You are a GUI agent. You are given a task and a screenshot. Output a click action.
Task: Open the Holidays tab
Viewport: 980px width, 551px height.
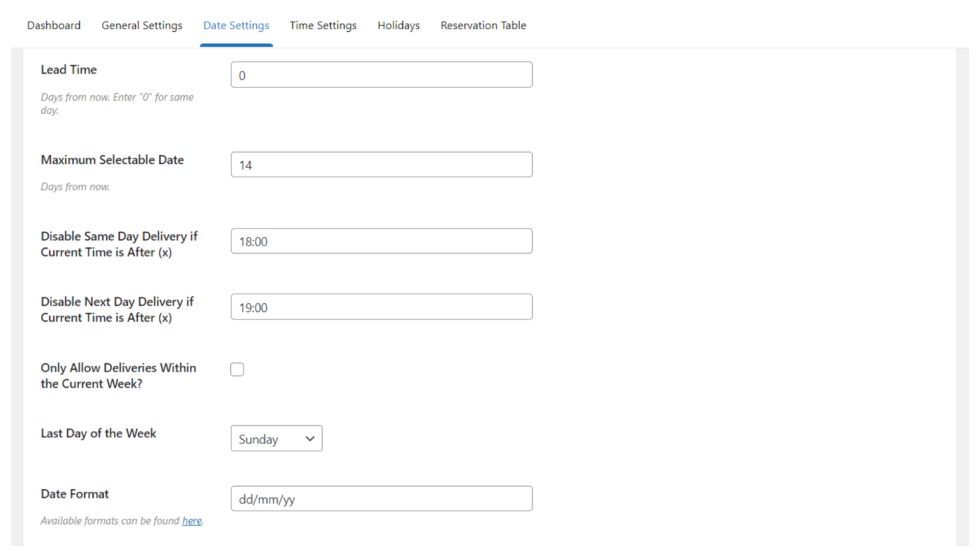click(x=398, y=25)
